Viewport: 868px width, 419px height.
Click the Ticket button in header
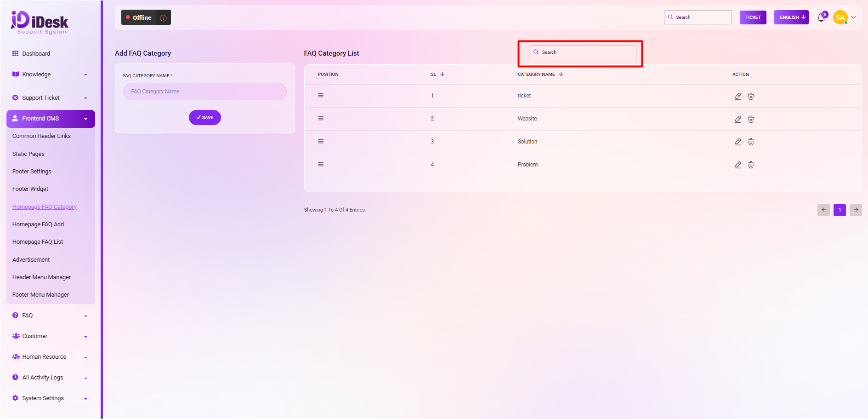pyautogui.click(x=753, y=17)
